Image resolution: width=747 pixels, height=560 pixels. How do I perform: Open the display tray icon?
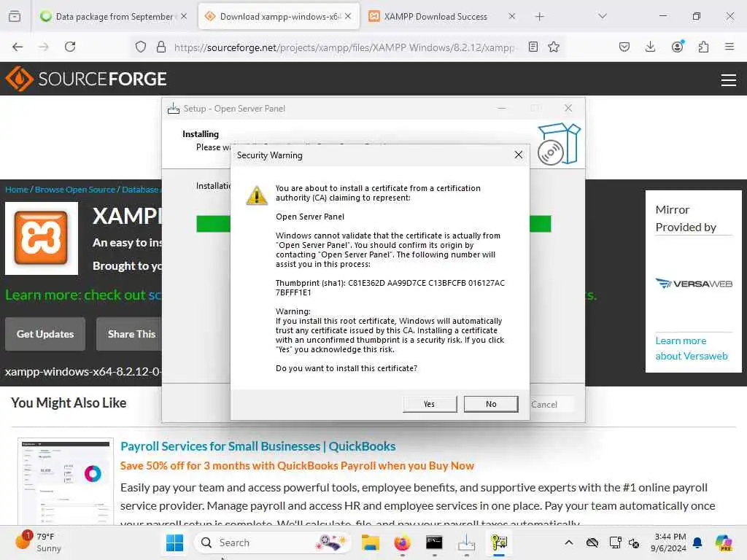pyautogui.click(x=616, y=542)
